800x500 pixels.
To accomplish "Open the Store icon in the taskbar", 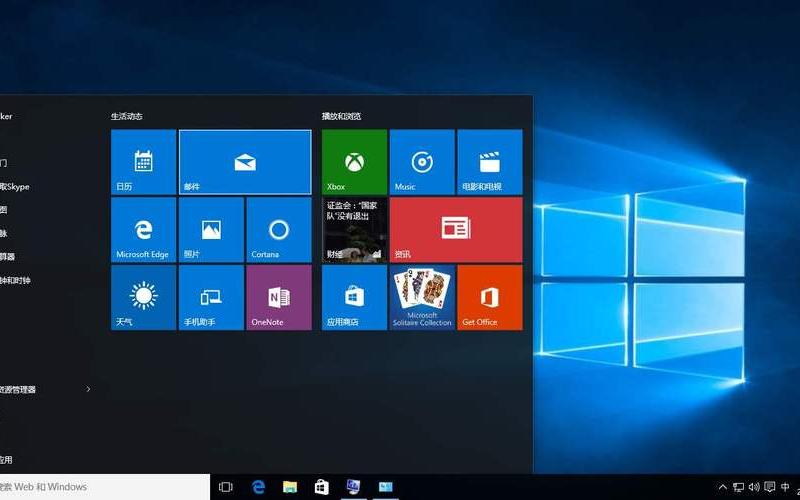I will (x=322, y=487).
